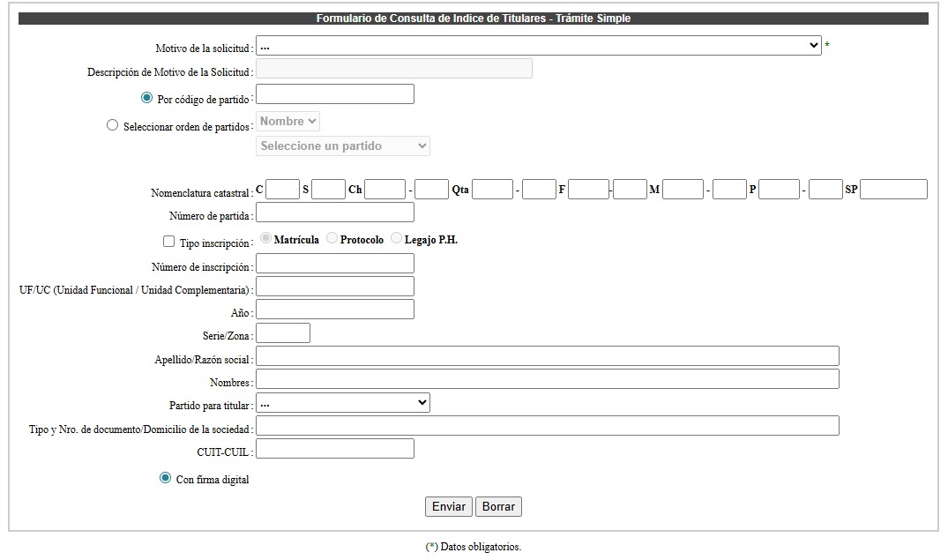Image resolution: width=948 pixels, height=560 pixels.
Task: Select the 'Con firma digital' radio button
Action: coord(165,478)
